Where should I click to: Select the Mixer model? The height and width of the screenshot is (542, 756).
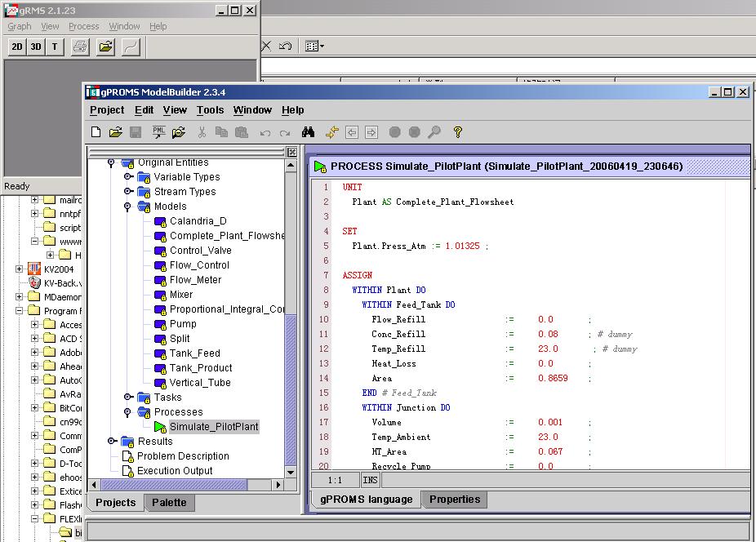tap(181, 294)
